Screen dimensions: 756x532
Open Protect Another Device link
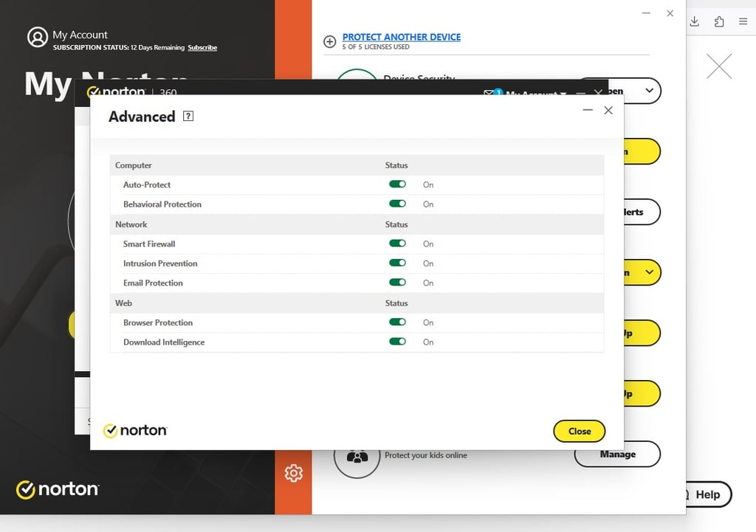point(401,37)
